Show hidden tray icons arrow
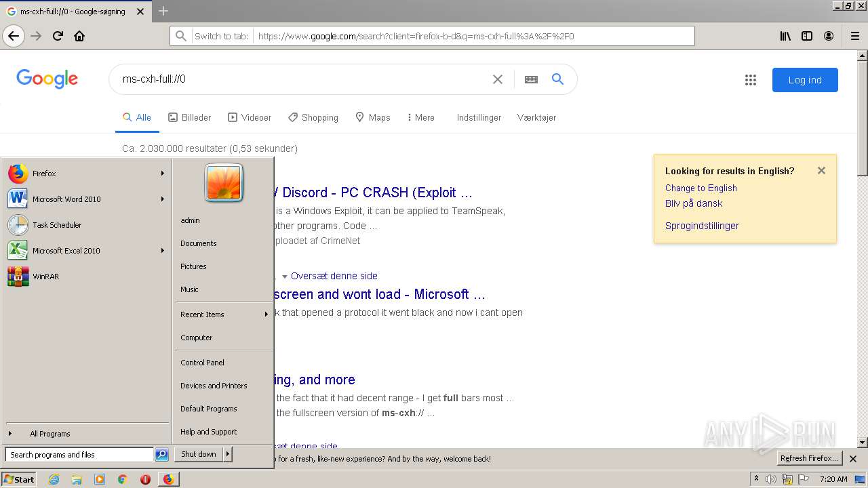 pyautogui.click(x=757, y=479)
